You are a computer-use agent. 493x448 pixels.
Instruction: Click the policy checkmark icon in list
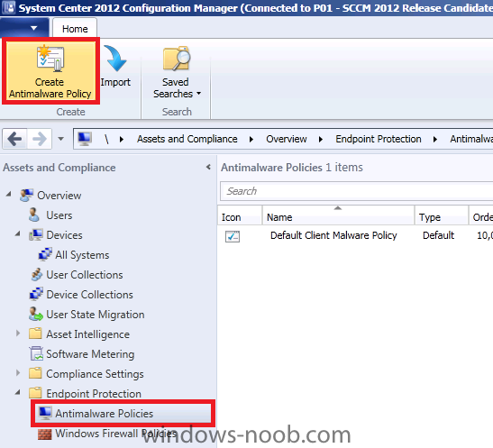(x=233, y=236)
